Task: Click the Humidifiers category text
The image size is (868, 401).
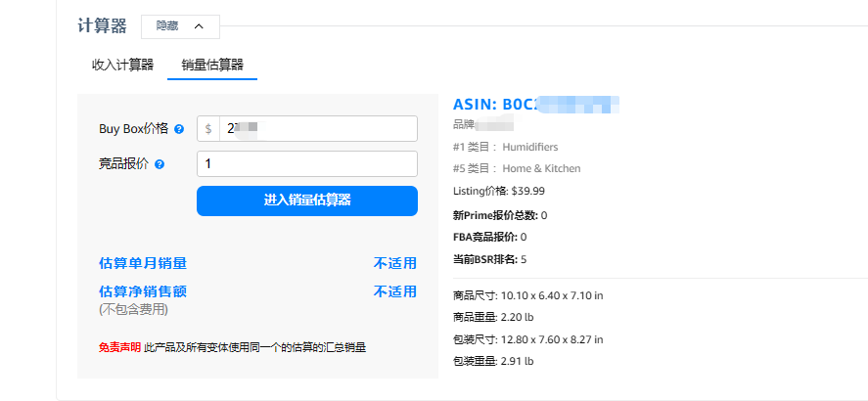Action: pos(529,147)
